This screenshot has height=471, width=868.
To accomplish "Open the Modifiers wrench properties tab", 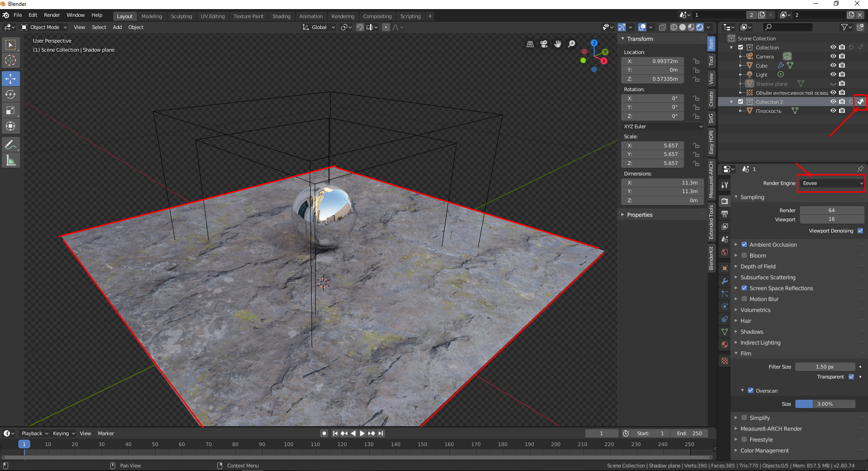I will (725, 281).
